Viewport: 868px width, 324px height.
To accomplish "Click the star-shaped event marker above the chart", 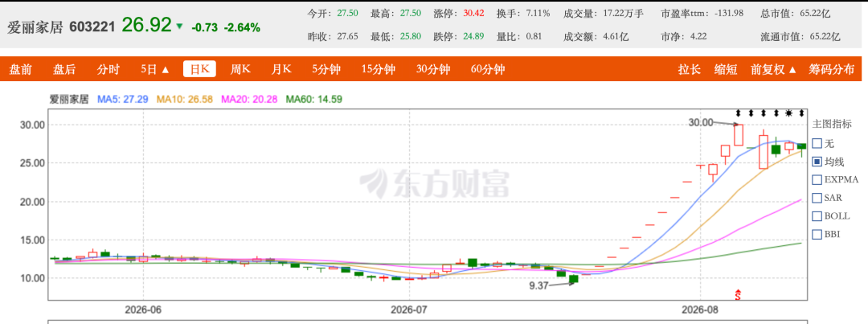I will pyautogui.click(x=789, y=113).
